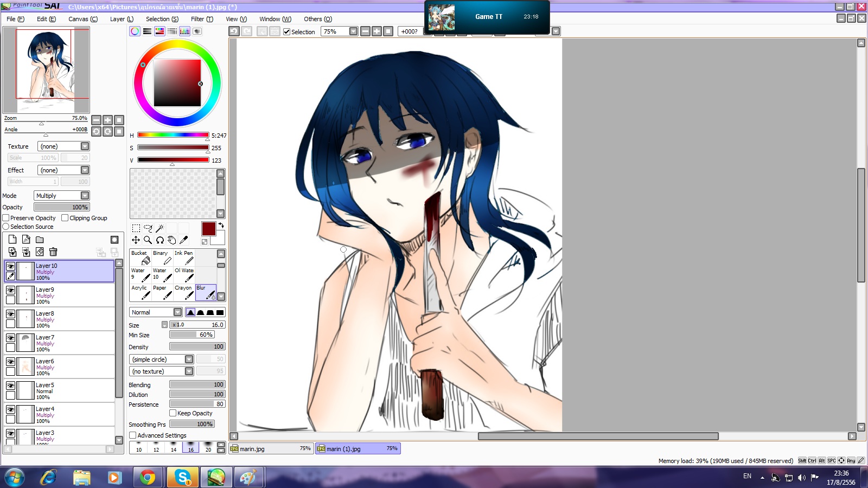Click the clear layer eraser icon

(40, 252)
